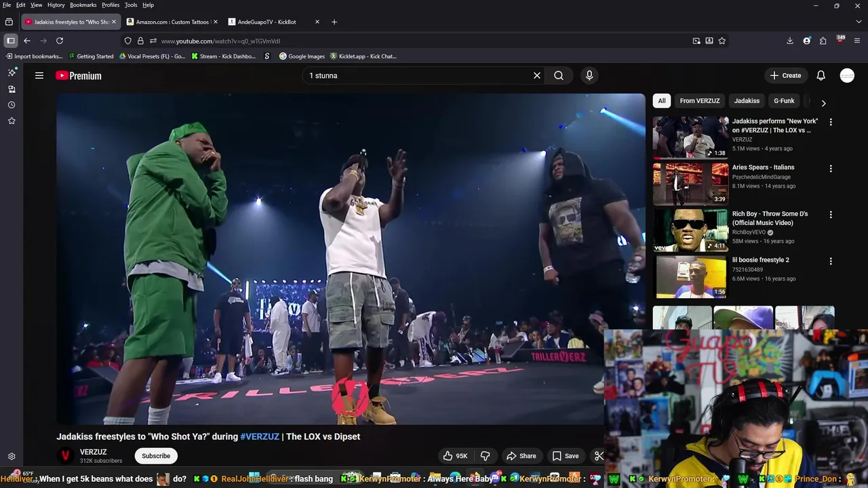Viewport: 868px width, 488px height.
Task: Open the Firefox View icon
Action: point(9,22)
